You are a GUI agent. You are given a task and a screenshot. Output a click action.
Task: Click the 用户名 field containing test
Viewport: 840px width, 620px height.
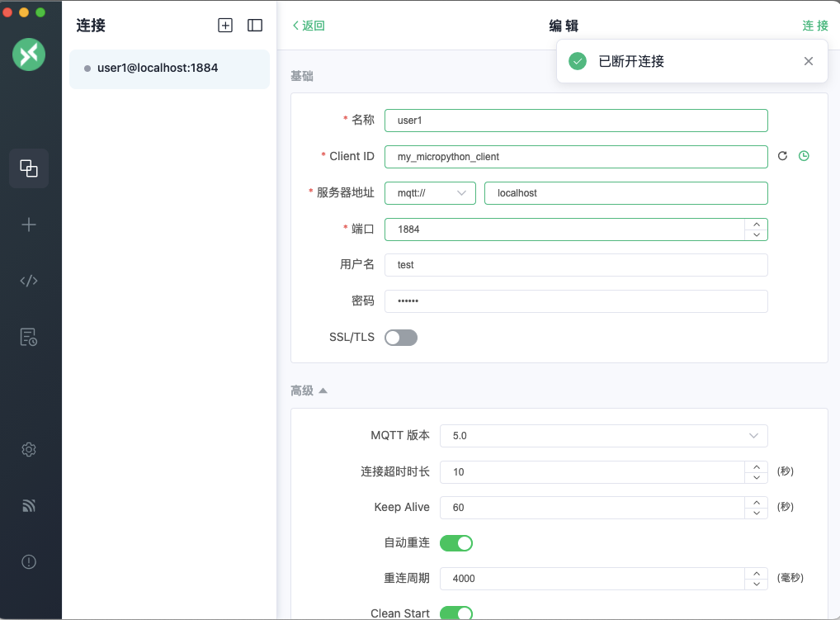[576, 265]
